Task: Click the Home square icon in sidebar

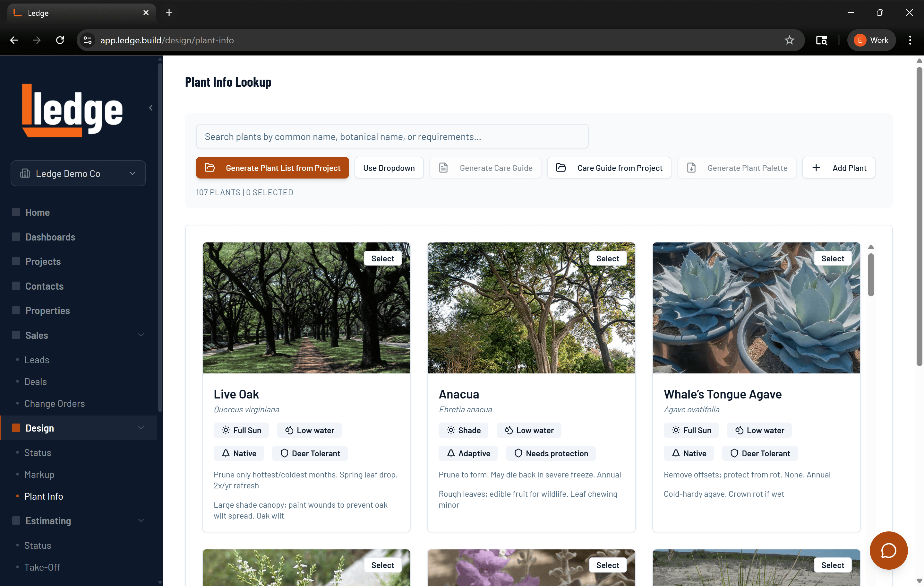Action: click(16, 212)
